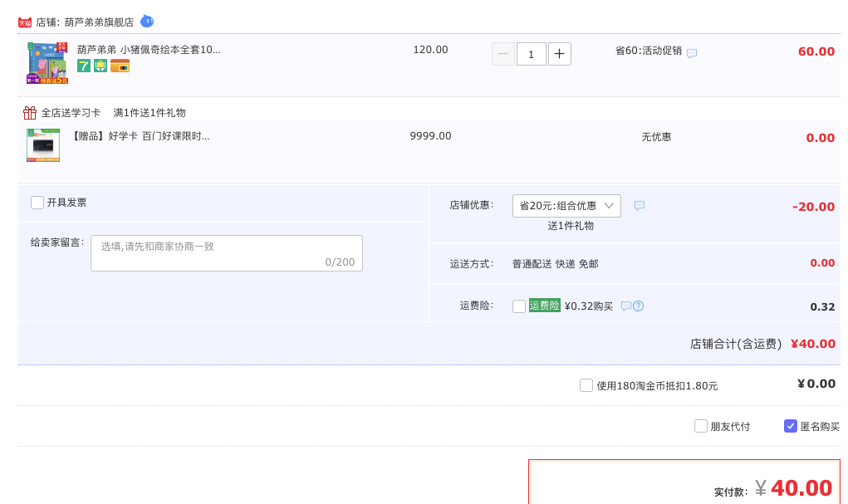Click the orange credit card badge
This screenshot has height=504, width=848.
pos(120,66)
